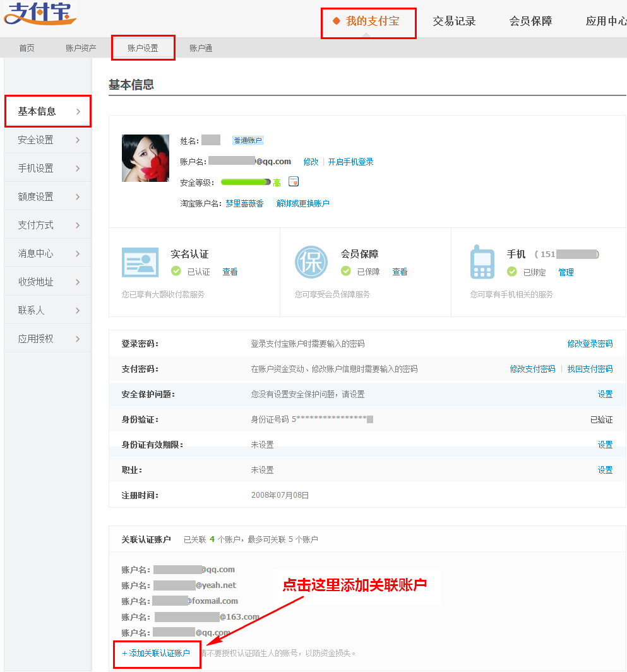The width and height of the screenshot is (627, 672).
Task: Open Taobao account 梦里蔷薇香 link
Action: coord(244,203)
